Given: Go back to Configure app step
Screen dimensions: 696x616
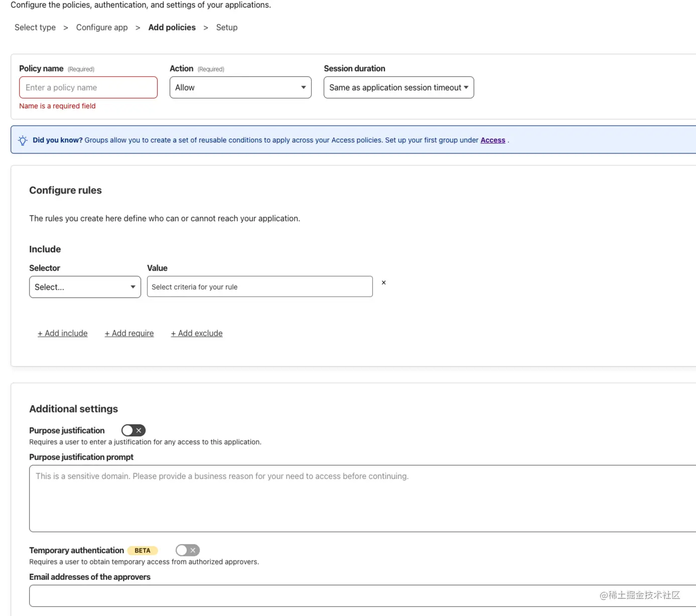Looking at the screenshot, I should click(x=102, y=28).
